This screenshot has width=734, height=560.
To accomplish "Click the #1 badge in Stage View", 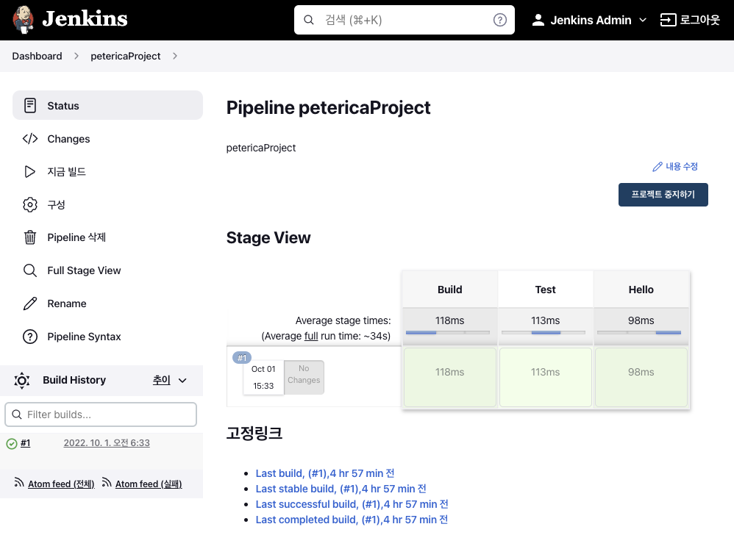I will [x=242, y=358].
